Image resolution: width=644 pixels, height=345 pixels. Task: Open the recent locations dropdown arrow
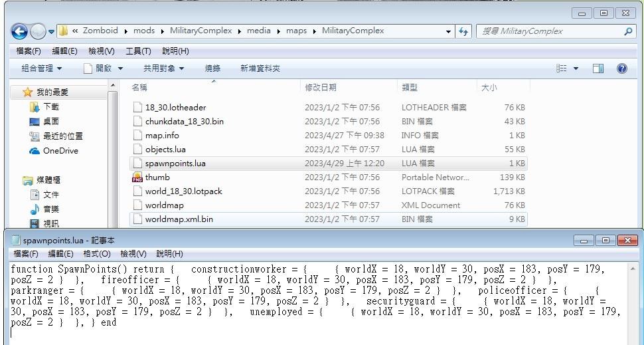[51, 32]
